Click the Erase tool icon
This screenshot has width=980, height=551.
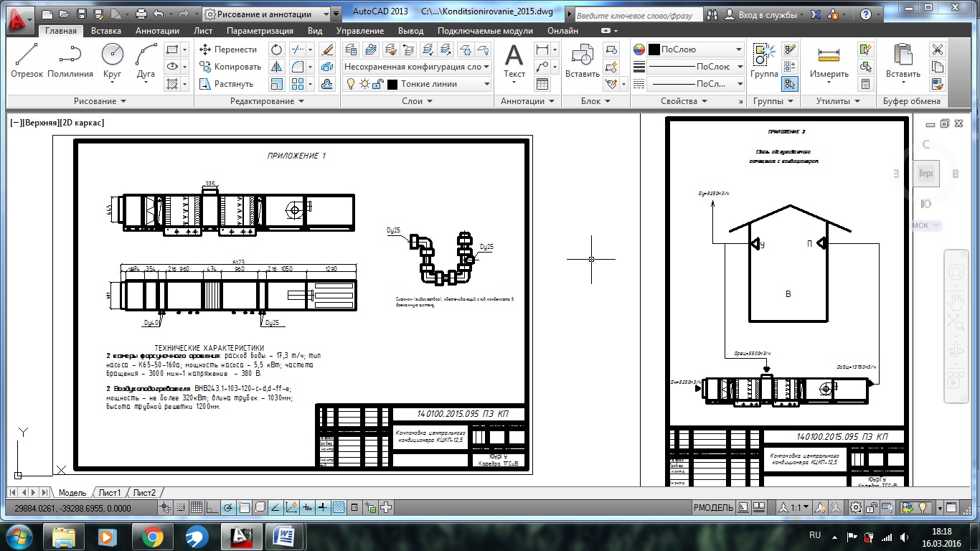(327, 50)
